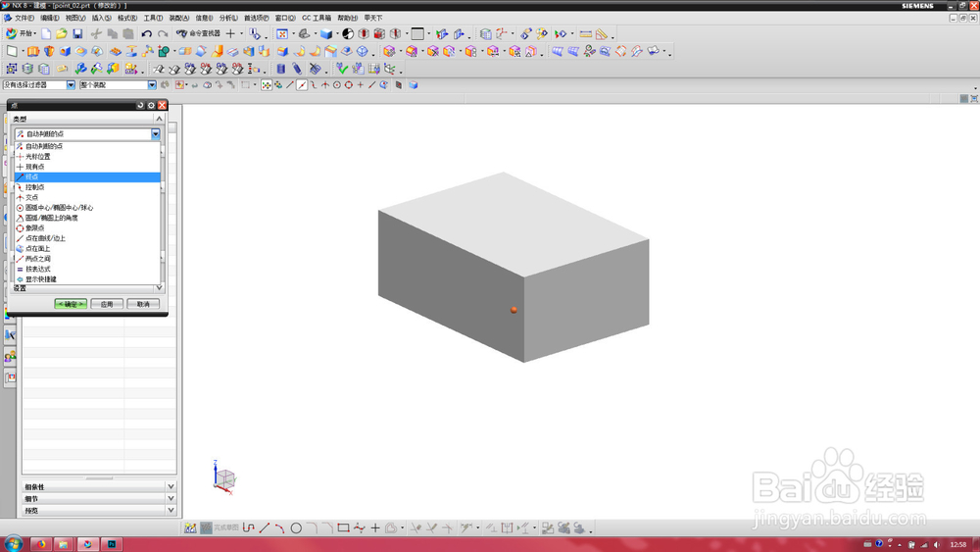Select 交点 in type list
The image size is (980, 552).
[x=87, y=197]
